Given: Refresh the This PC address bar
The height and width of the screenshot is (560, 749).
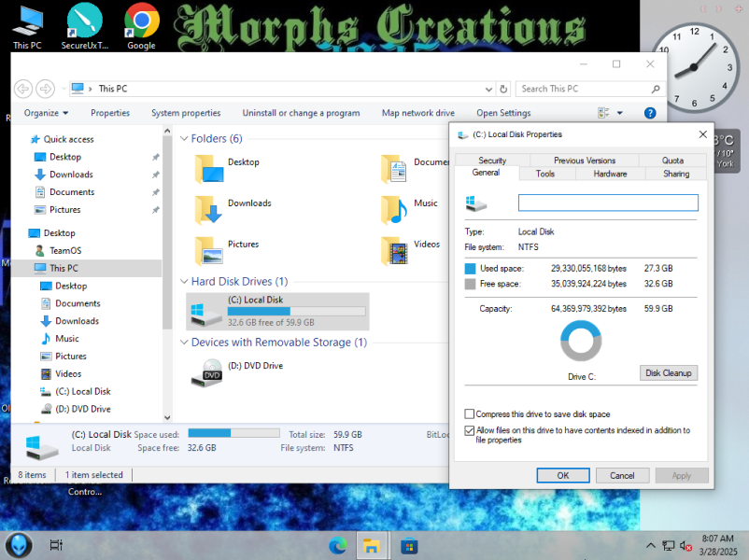Looking at the screenshot, I should tap(503, 89).
